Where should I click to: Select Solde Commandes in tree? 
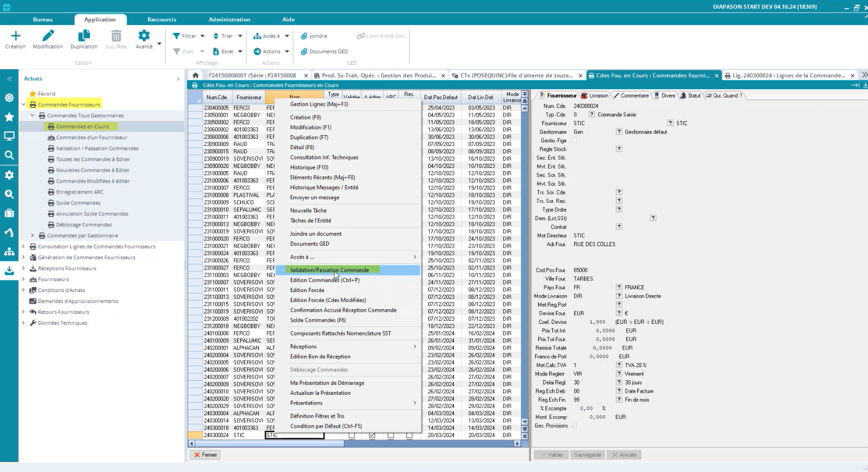point(78,203)
